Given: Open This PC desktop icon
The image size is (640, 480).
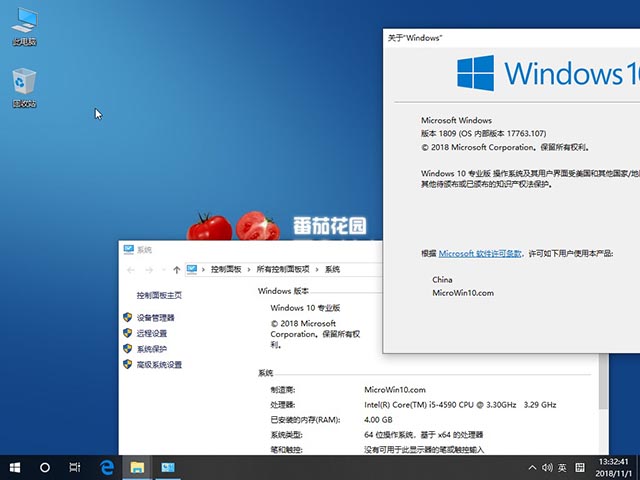Looking at the screenshot, I should tap(24, 27).
